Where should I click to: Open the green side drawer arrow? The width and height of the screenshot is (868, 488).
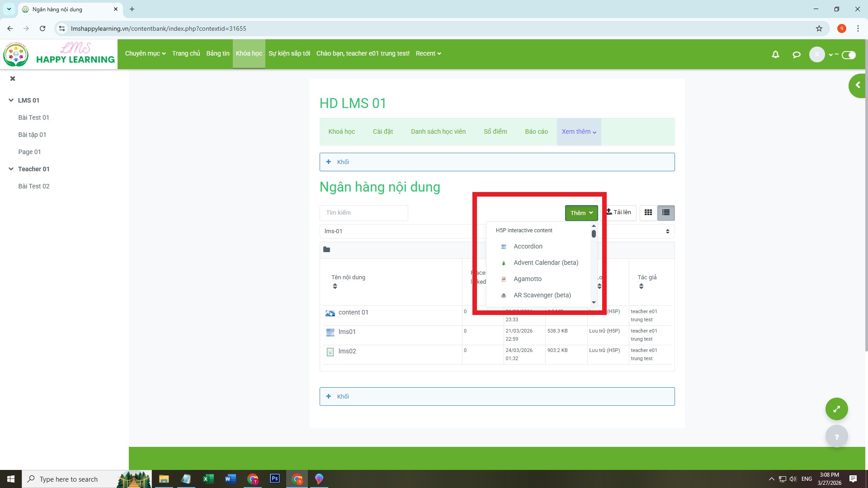pos(857,85)
